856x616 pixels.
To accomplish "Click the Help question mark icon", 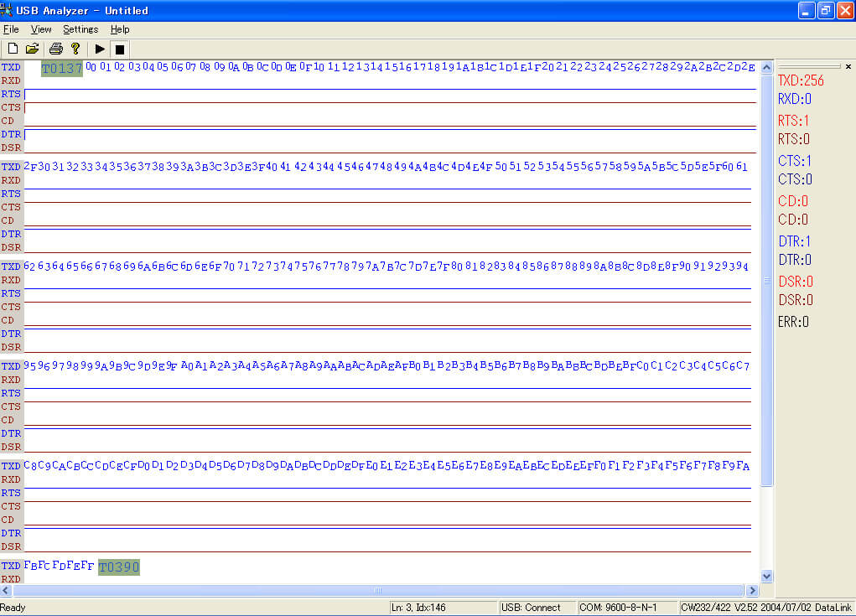I will click(x=75, y=49).
